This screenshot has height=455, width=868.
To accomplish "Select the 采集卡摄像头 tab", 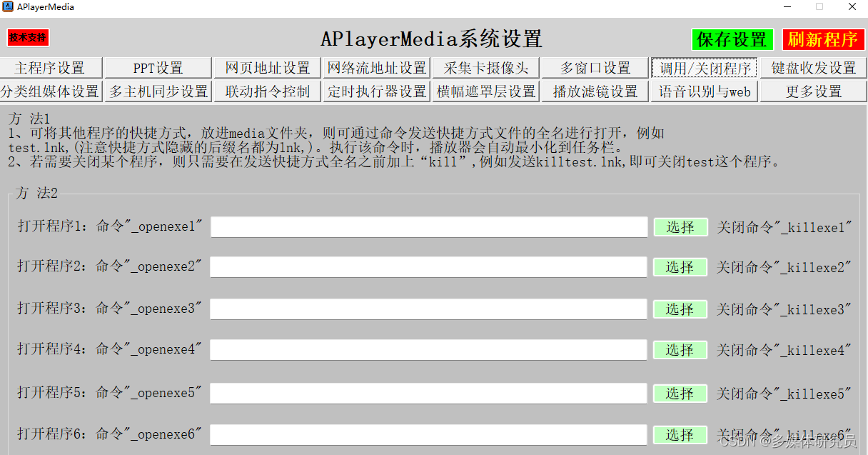I will click(x=485, y=68).
